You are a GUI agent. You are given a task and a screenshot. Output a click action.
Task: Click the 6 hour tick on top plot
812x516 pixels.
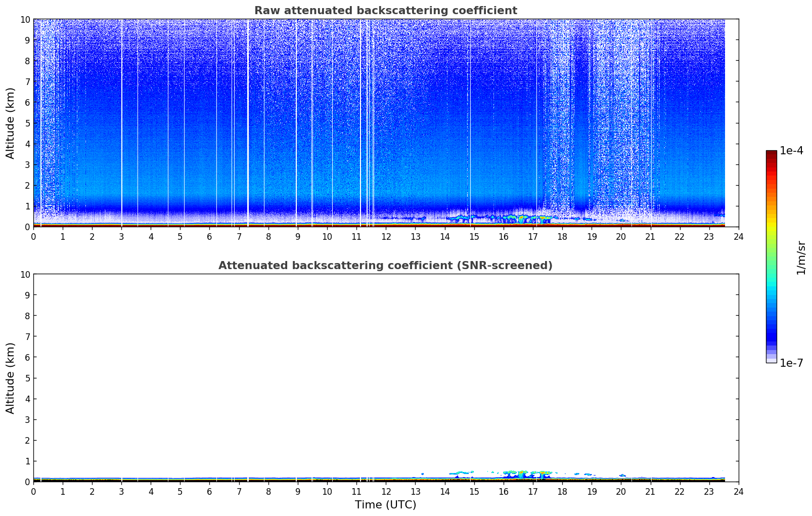210,237
